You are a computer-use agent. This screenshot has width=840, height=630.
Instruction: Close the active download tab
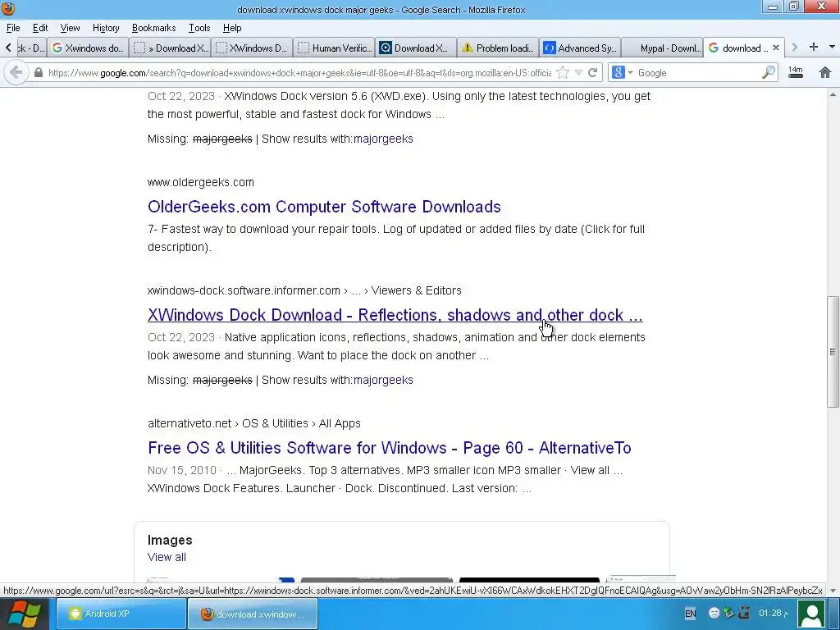(x=776, y=48)
